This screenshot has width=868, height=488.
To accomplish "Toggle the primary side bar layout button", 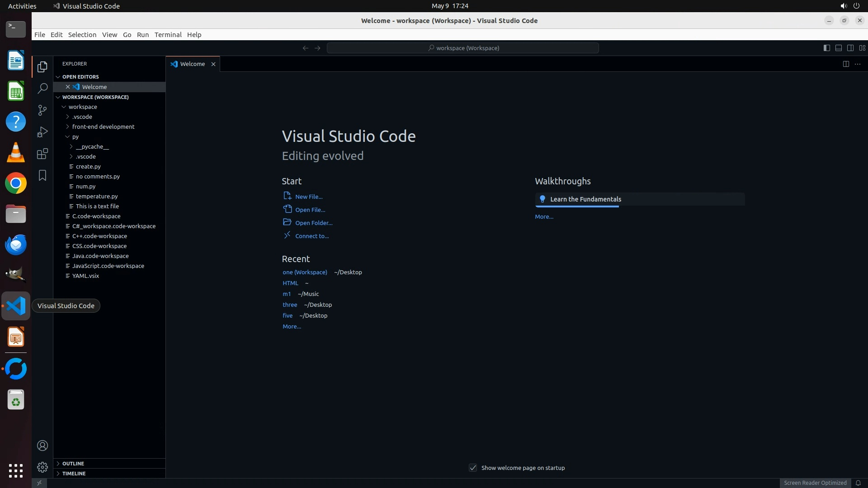I will coord(826,48).
